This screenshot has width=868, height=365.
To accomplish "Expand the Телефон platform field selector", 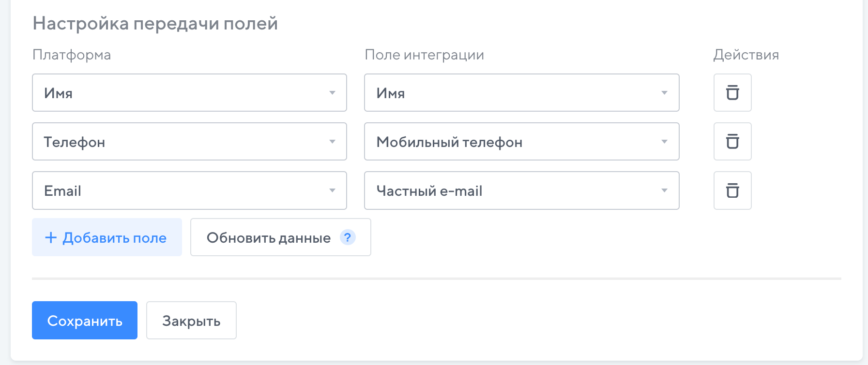I will [189, 142].
